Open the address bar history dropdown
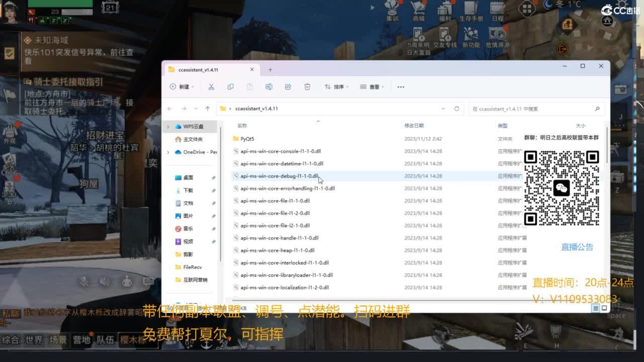The image size is (644, 362). 443,109
